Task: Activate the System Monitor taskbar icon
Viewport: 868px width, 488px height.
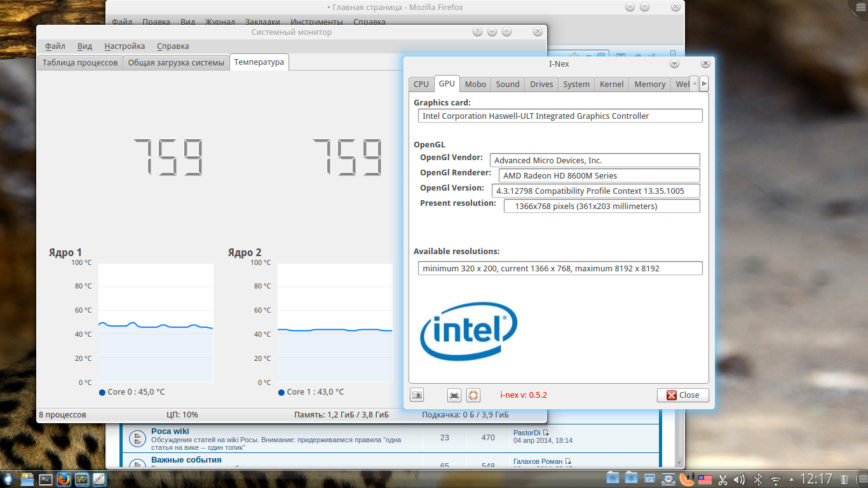Action: (81, 479)
